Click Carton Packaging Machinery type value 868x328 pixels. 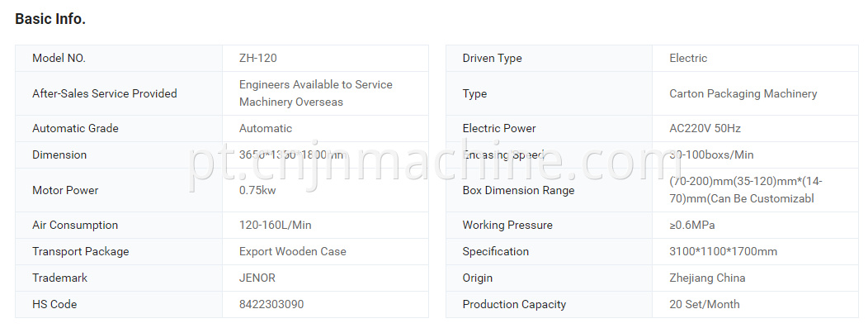tap(743, 93)
